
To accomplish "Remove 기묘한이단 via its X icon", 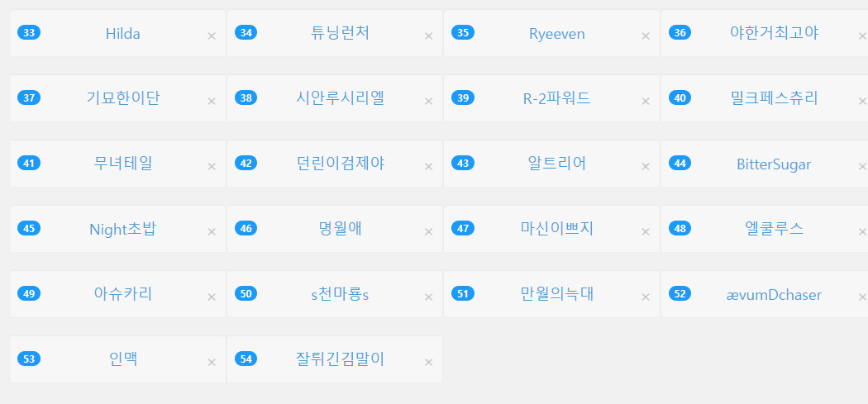I will point(212,102).
